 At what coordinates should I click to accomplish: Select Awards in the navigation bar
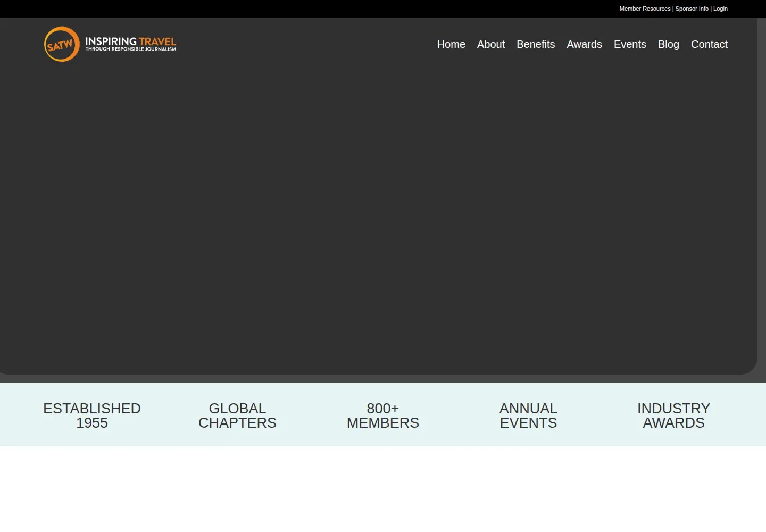pos(584,44)
